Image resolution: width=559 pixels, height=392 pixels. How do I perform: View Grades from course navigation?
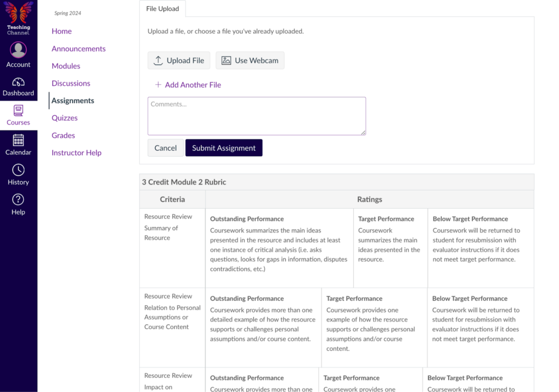(x=63, y=135)
